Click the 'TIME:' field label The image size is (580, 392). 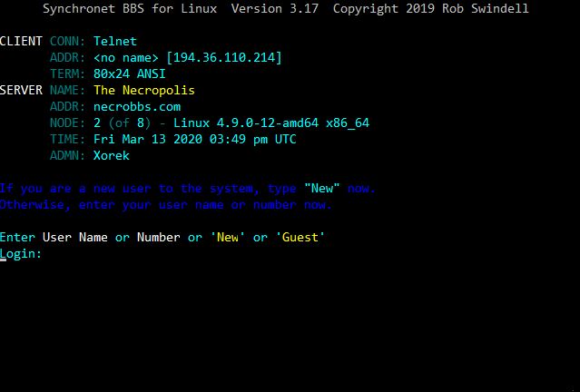pos(68,139)
